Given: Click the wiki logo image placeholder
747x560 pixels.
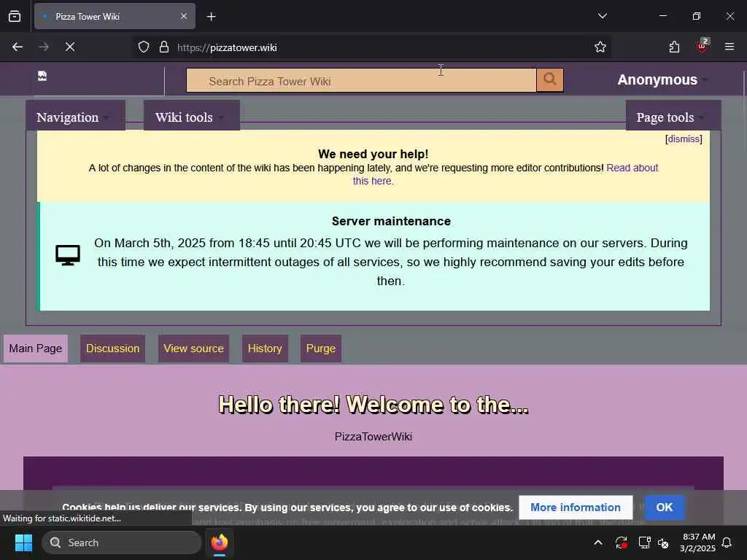Looking at the screenshot, I should click(42, 76).
